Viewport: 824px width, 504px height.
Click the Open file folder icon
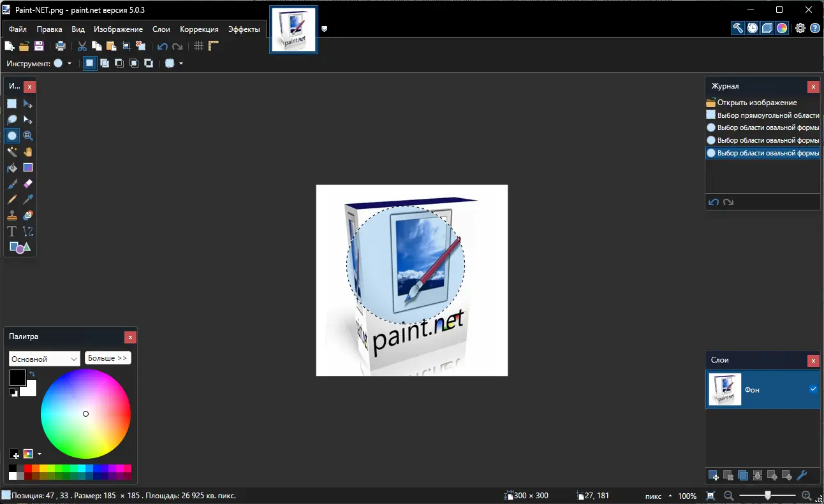pos(24,46)
